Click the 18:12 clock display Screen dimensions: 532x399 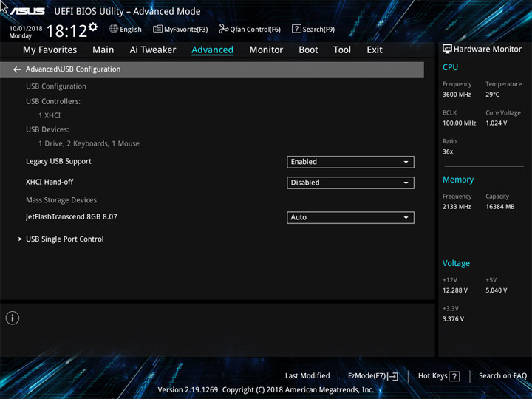click(66, 31)
